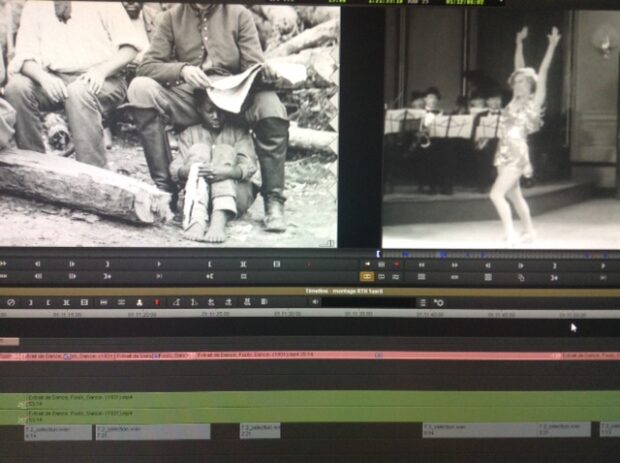This screenshot has height=463, width=620.
Task: Select isolated short gray audio clip between gaps
Action: click(260, 431)
